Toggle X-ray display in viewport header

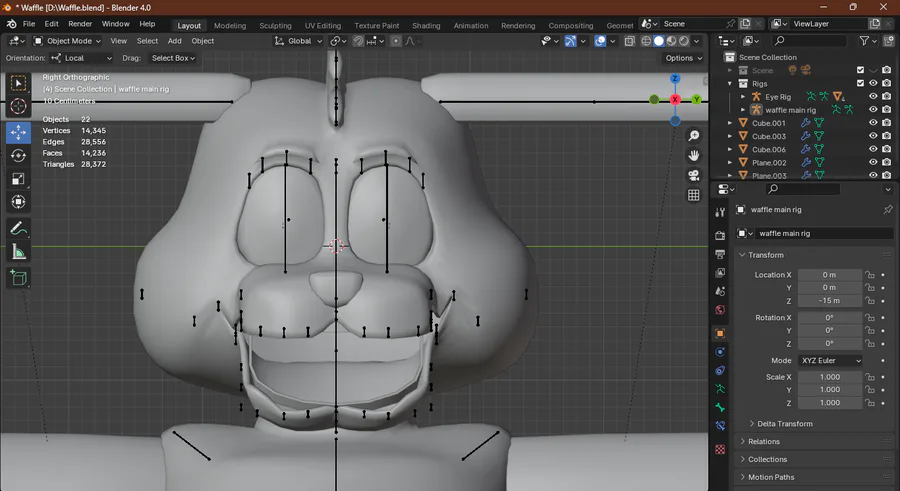[630, 41]
